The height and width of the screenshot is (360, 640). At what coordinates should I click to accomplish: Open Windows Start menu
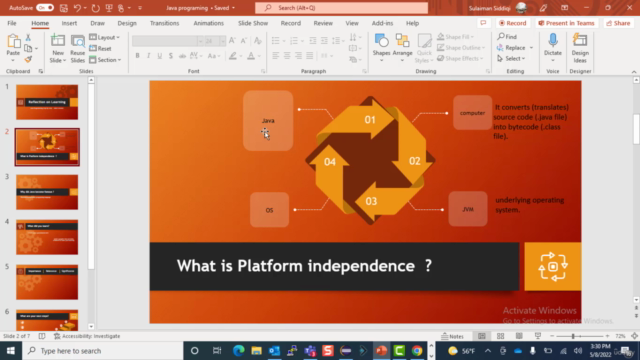11,351
